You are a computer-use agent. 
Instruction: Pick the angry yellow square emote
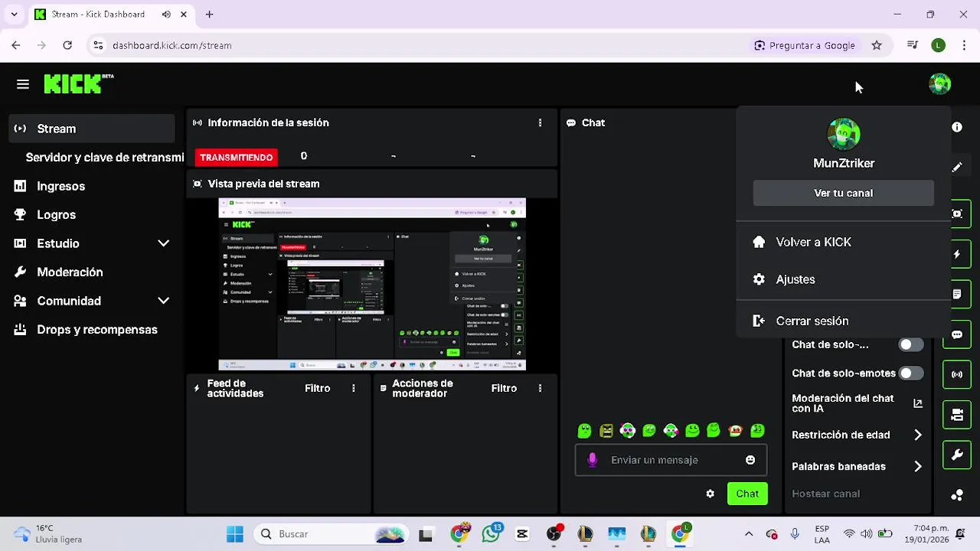click(606, 431)
